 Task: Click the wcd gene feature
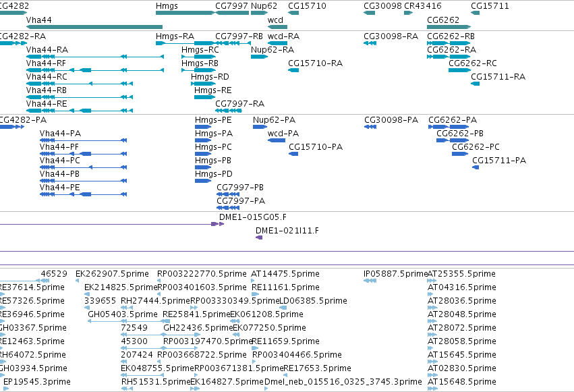tap(277, 27)
